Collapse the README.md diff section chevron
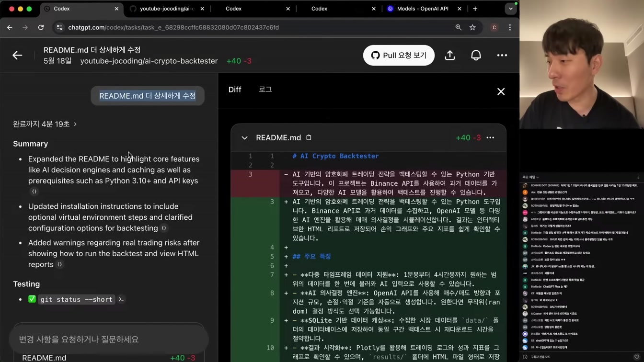The width and height of the screenshot is (644, 362). click(x=244, y=138)
